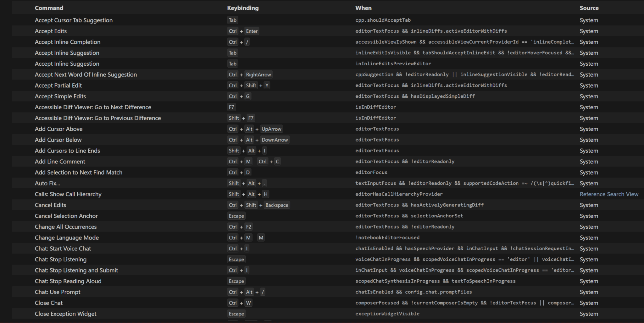Screen dimensions: 644x323
Task: Select the Add Cursor Above command
Action: click(58, 129)
